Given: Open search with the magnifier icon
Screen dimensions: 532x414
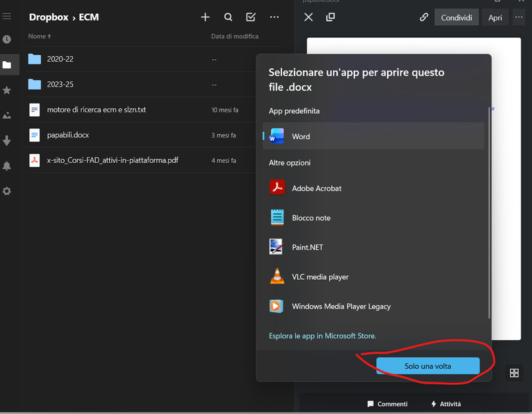Looking at the screenshot, I should (228, 17).
